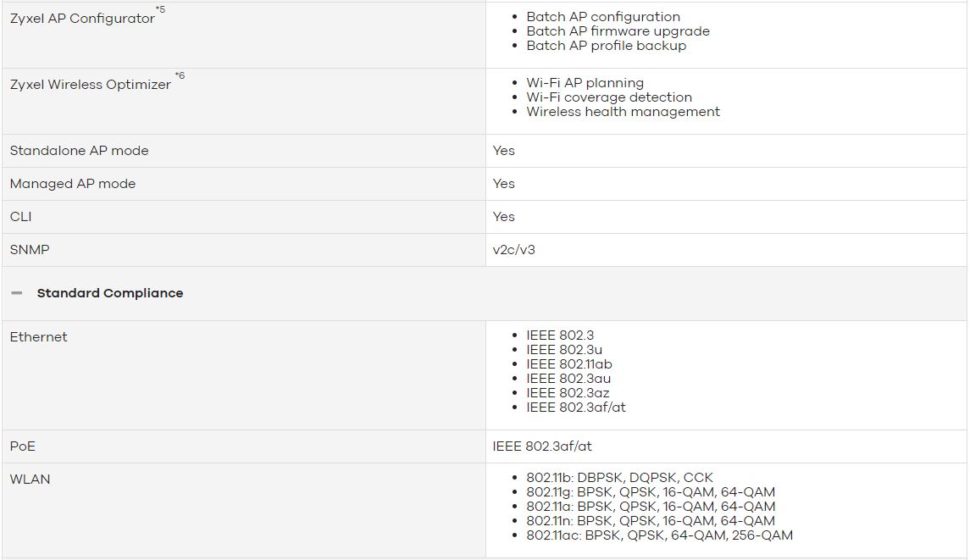Click the *6 footnote marker

point(180,75)
